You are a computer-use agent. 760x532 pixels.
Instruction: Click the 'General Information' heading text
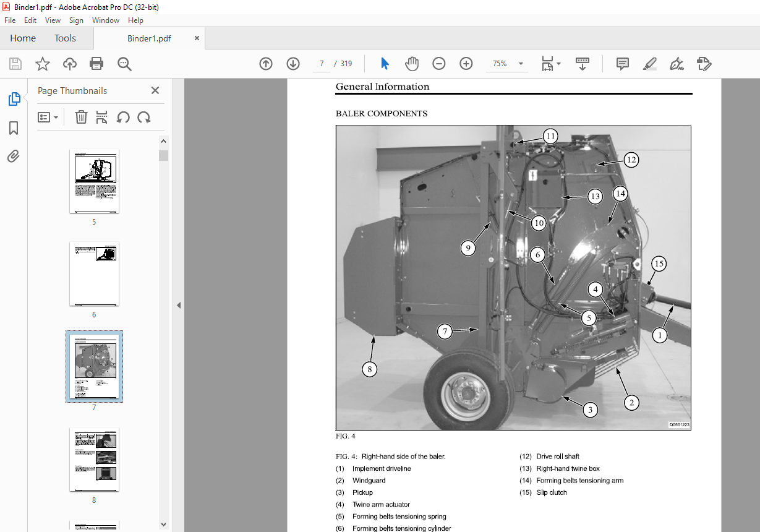click(382, 87)
